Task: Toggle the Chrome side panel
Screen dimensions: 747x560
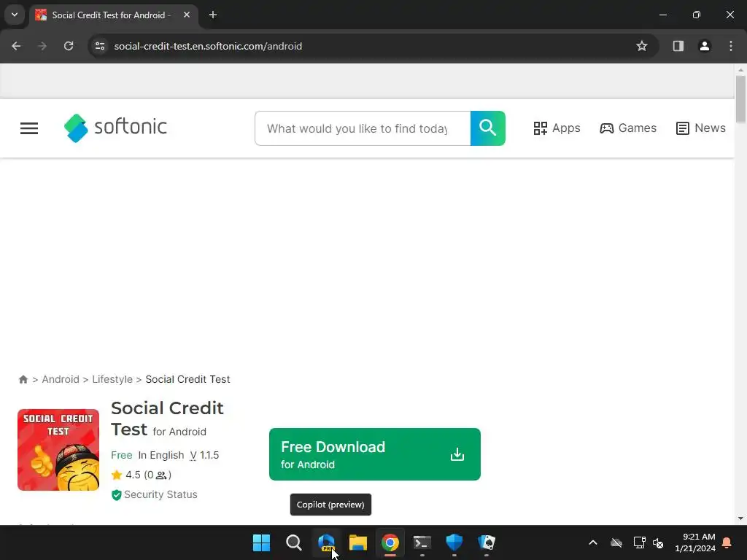Action: click(x=678, y=46)
